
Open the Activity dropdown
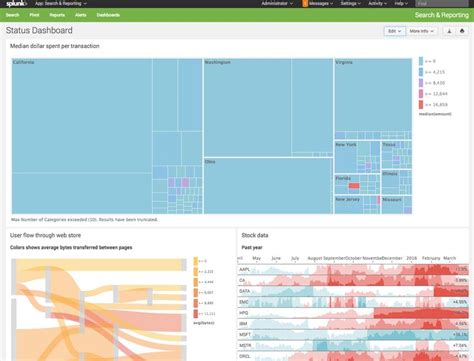377,4
